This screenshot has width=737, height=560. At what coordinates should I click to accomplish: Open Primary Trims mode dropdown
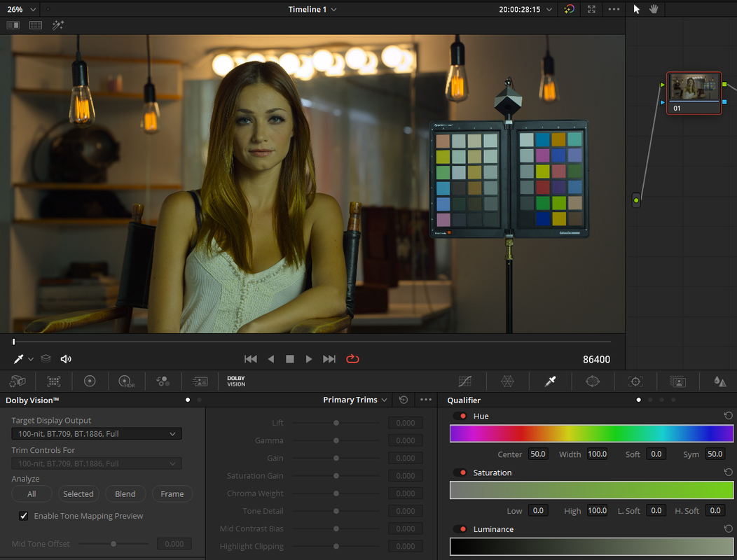[355, 400]
